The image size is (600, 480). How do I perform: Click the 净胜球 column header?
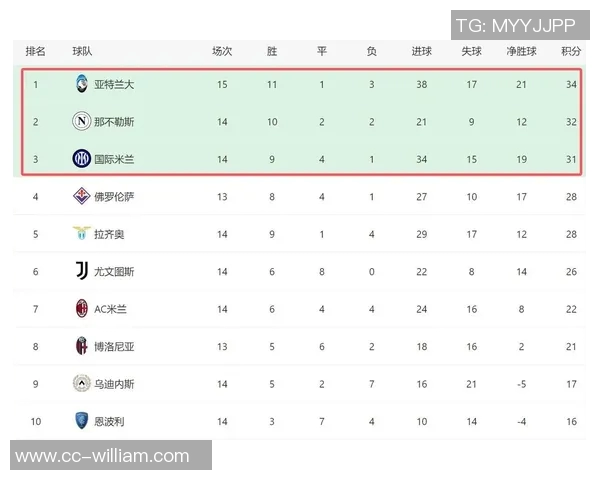tap(521, 51)
